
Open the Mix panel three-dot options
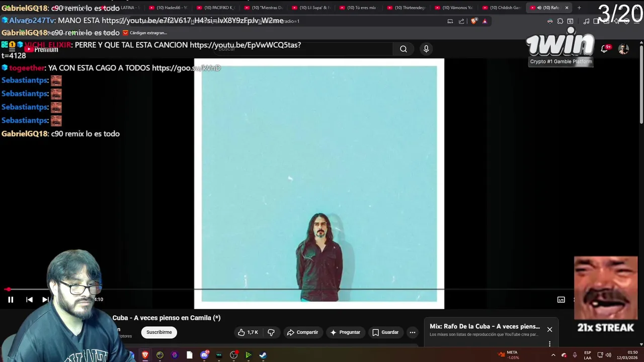pos(549,344)
